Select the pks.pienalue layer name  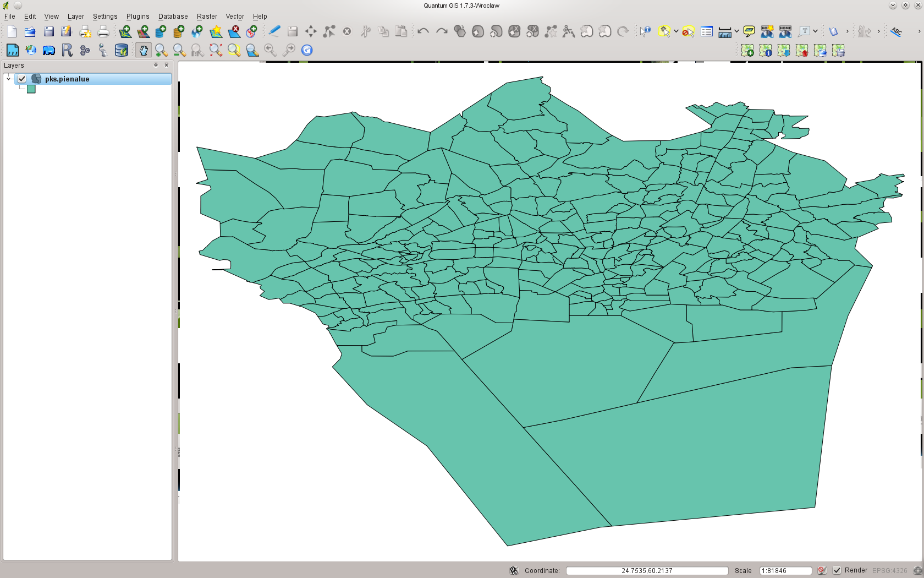click(67, 79)
